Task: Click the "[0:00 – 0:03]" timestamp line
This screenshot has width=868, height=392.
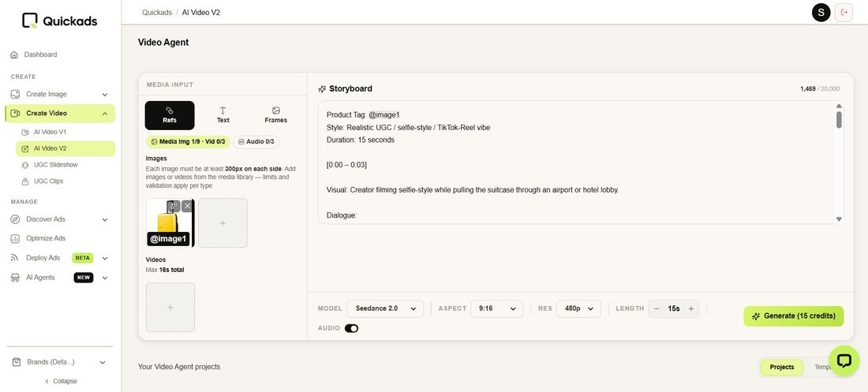Action: (346, 165)
